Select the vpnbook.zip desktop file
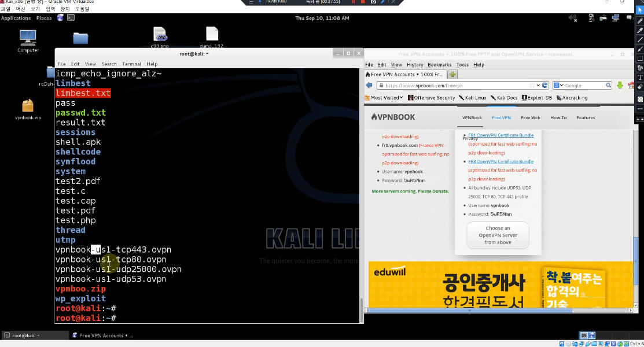 (28, 109)
